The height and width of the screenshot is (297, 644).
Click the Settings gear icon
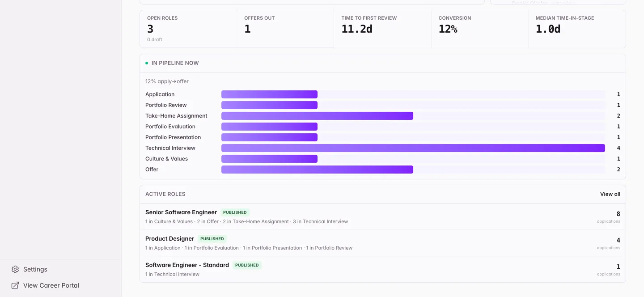tap(15, 269)
